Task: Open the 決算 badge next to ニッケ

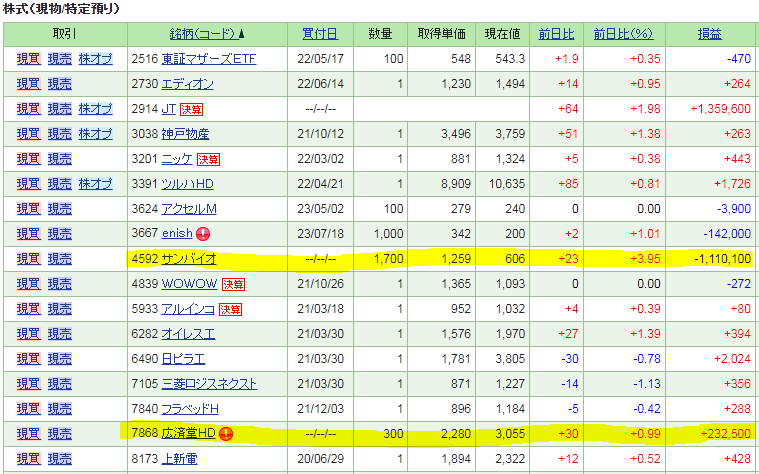Action: coord(208,160)
